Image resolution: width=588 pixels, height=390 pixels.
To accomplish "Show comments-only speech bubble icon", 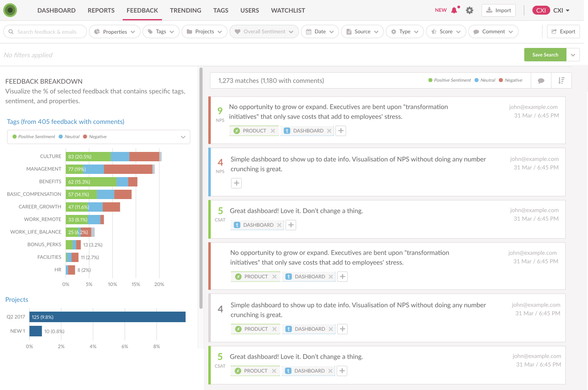I will (x=541, y=80).
